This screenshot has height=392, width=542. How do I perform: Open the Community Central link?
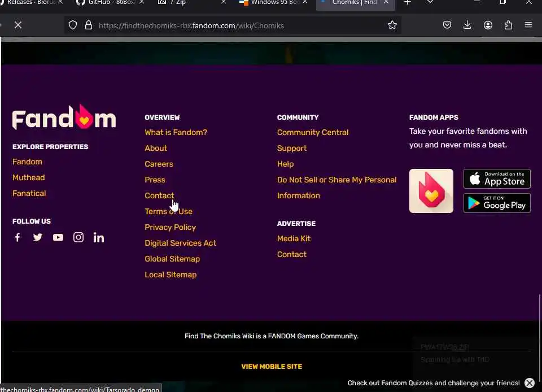(313, 132)
